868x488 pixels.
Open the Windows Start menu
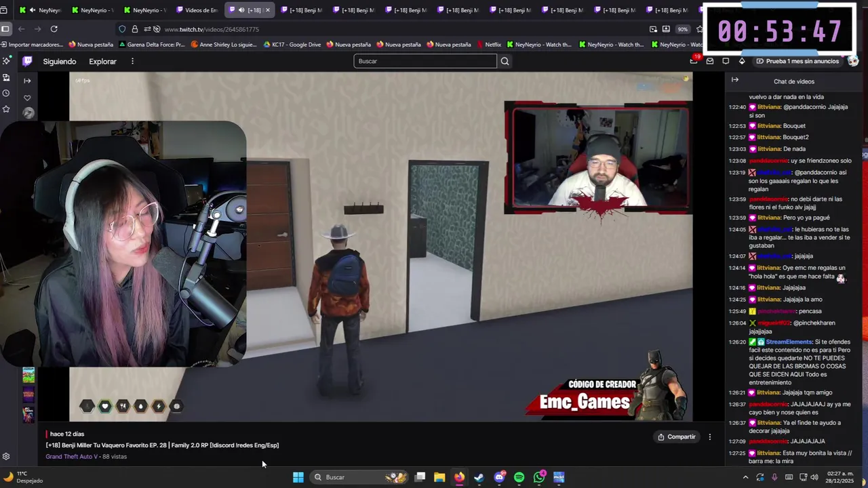point(298,477)
